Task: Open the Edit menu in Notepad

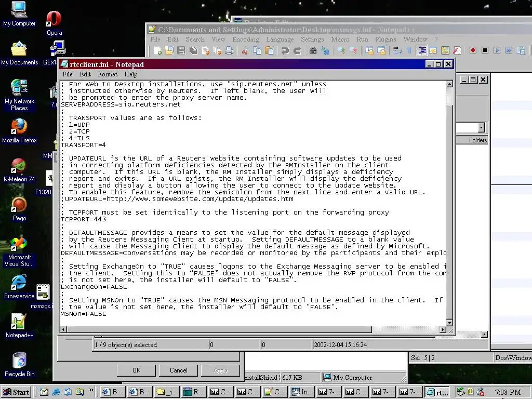Action: (x=85, y=74)
